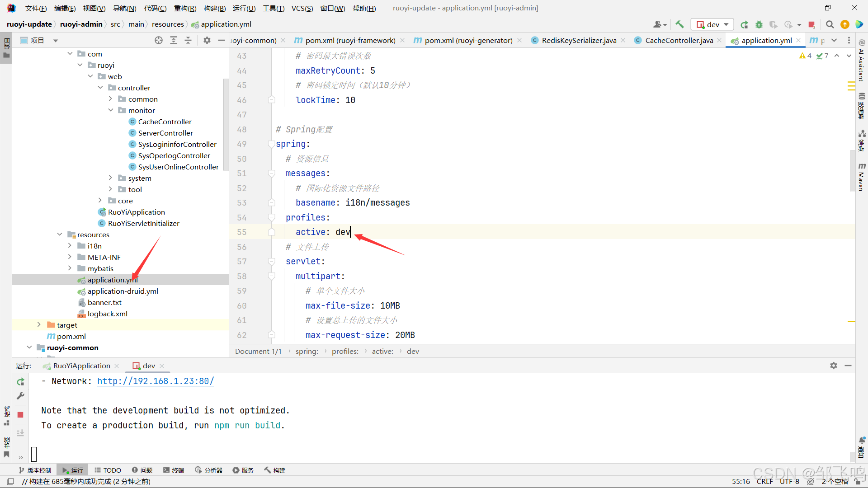Click the colorful JetBrains Space icon

tap(859, 24)
